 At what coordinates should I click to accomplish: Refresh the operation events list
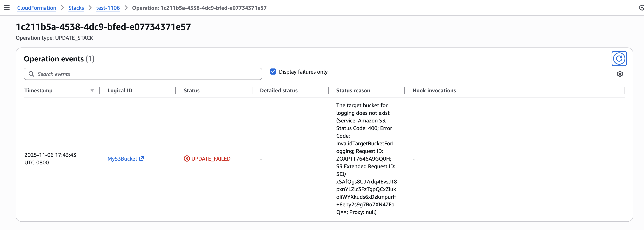[619, 59]
